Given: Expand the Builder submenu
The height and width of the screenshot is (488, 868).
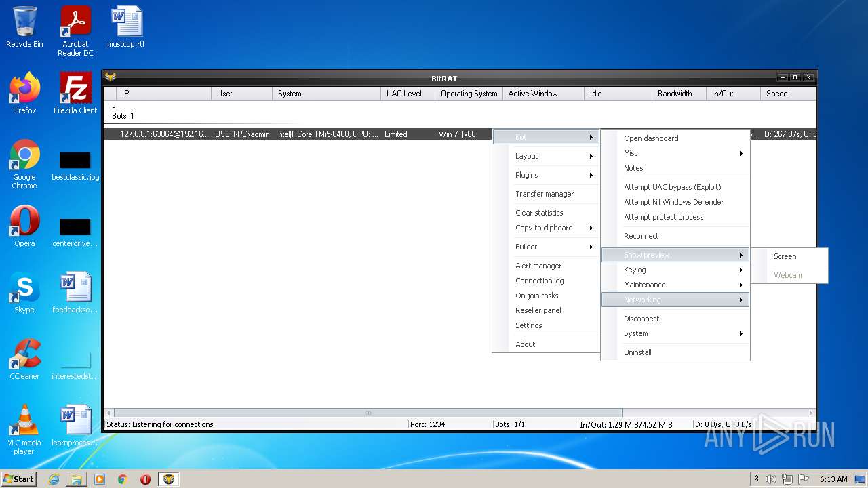Looking at the screenshot, I should [546, 247].
